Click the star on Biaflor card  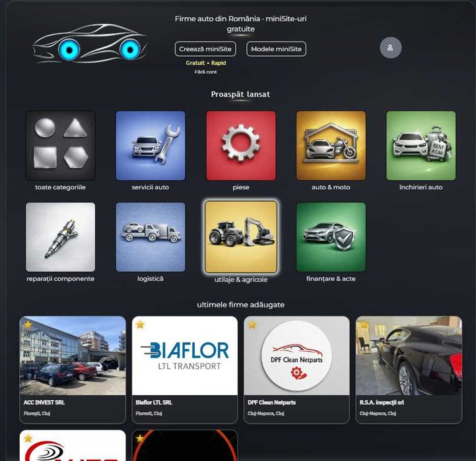tap(140, 324)
